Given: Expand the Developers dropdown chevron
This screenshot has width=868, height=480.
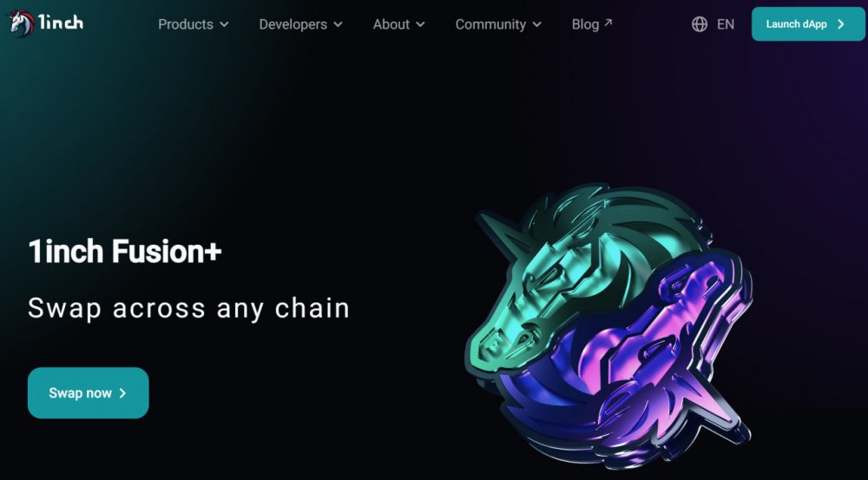Looking at the screenshot, I should tap(338, 24).
